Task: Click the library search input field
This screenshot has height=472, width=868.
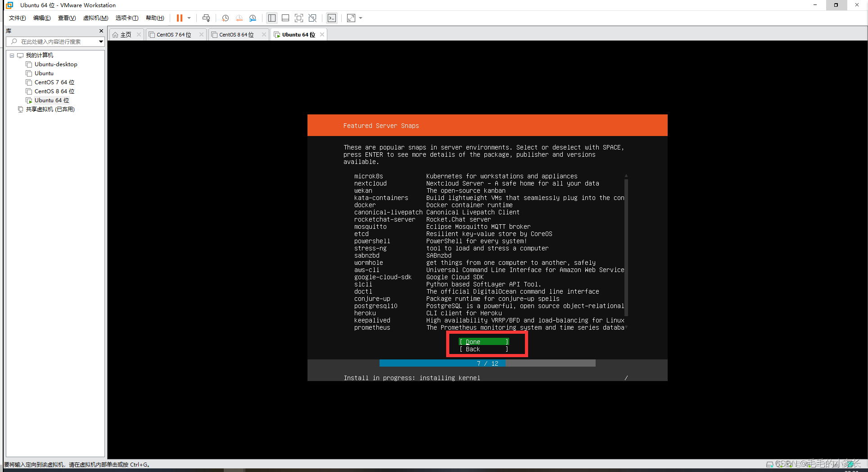Action: coord(52,41)
